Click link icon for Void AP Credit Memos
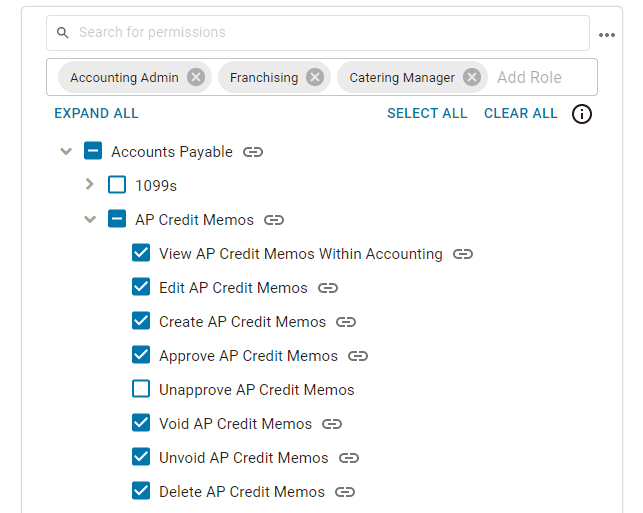643x513 pixels. [x=333, y=424]
